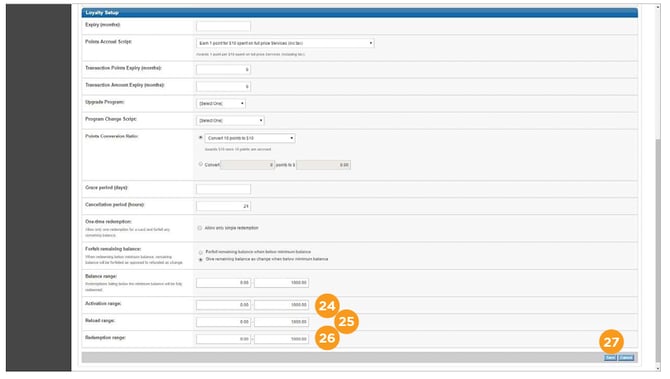This screenshot has height=379, width=670.
Task: Open the Convert 10 points conversion dropdown
Action: tap(250, 138)
